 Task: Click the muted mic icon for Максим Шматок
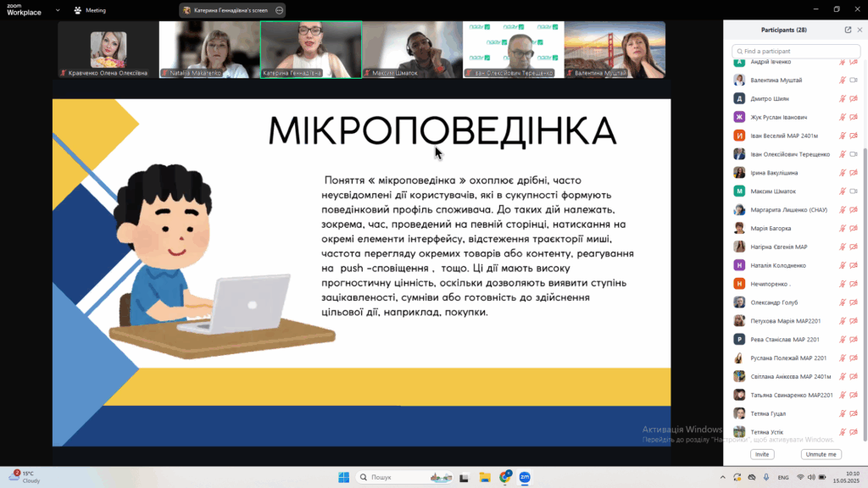842,191
